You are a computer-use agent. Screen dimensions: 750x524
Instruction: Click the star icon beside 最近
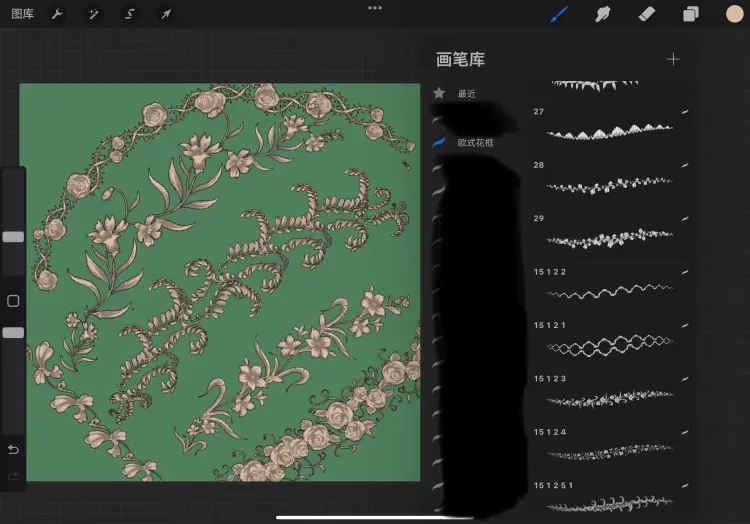tap(439, 93)
